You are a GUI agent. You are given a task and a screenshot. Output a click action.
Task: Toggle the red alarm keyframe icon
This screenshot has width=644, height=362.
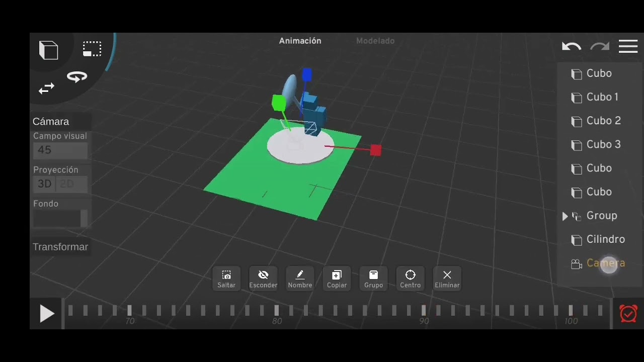coord(628,314)
